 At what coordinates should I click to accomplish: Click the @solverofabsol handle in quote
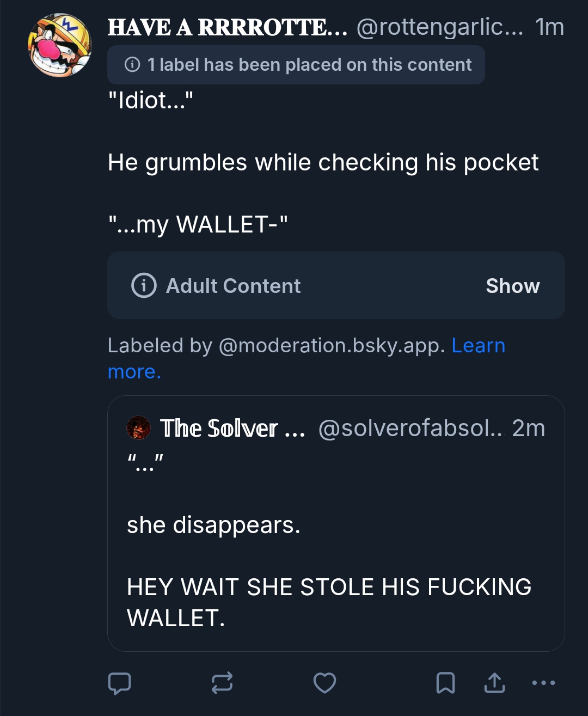pyautogui.click(x=411, y=429)
